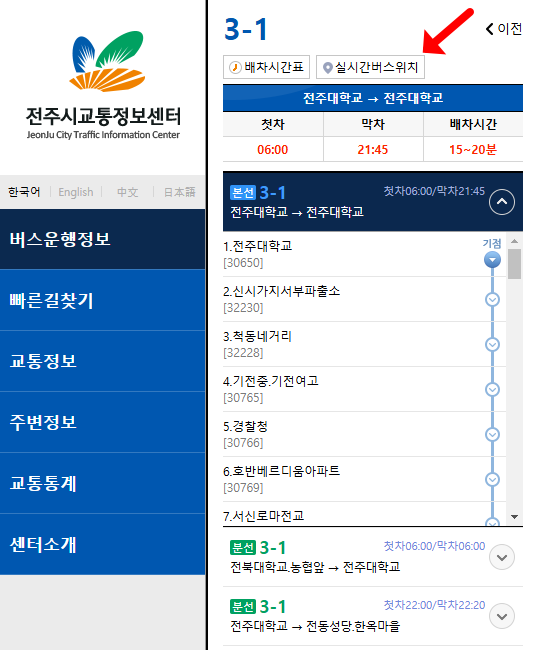The image size is (533, 650).
Task: Click the 첫차06:00/막차06:00 text
Action: coord(434,546)
